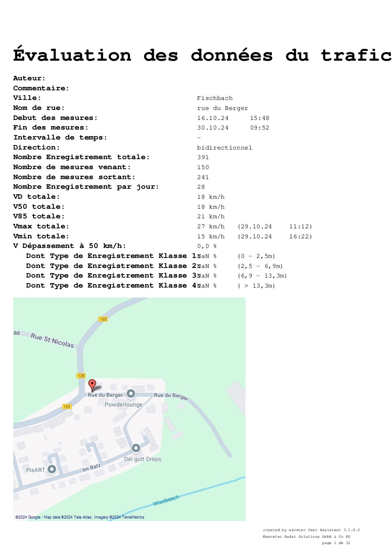
Task: Select the V85 totale value 21 km/h
Action: [x=211, y=216]
